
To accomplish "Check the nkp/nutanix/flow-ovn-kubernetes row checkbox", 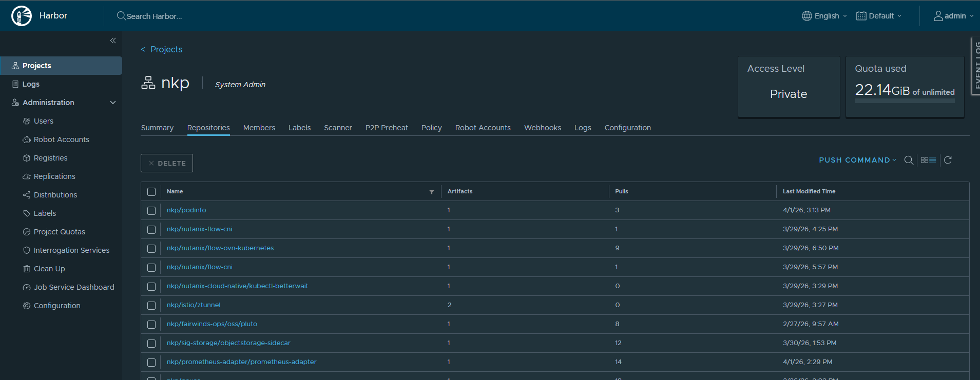I will [151, 249].
